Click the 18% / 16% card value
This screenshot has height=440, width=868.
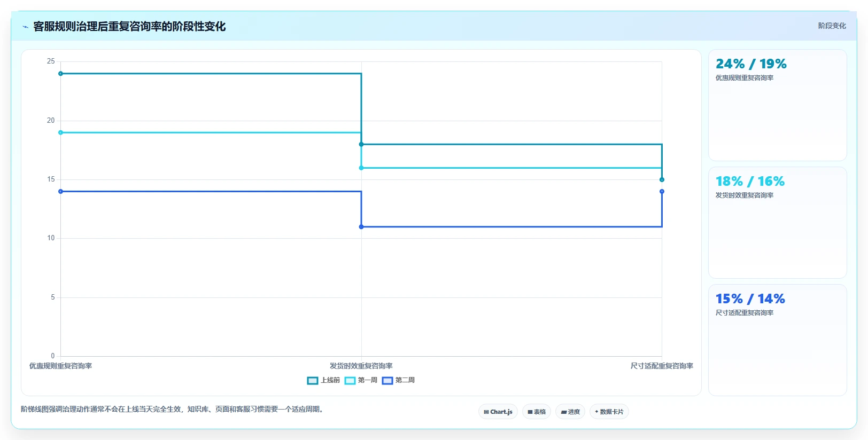pyautogui.click(x=750, y=182)
